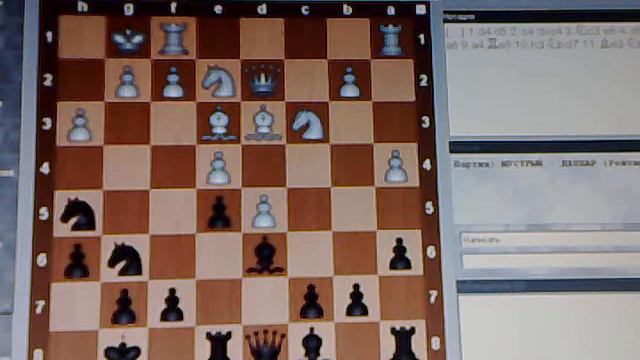Viewport: 640px width, 360px height.
Task: Select the black pawn on e5
Action: pos(219,213)
